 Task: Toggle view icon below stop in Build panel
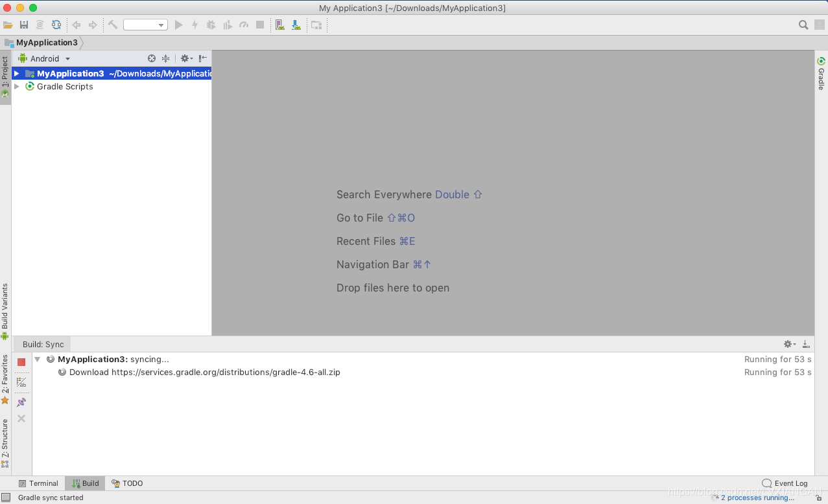coord(21,382)
